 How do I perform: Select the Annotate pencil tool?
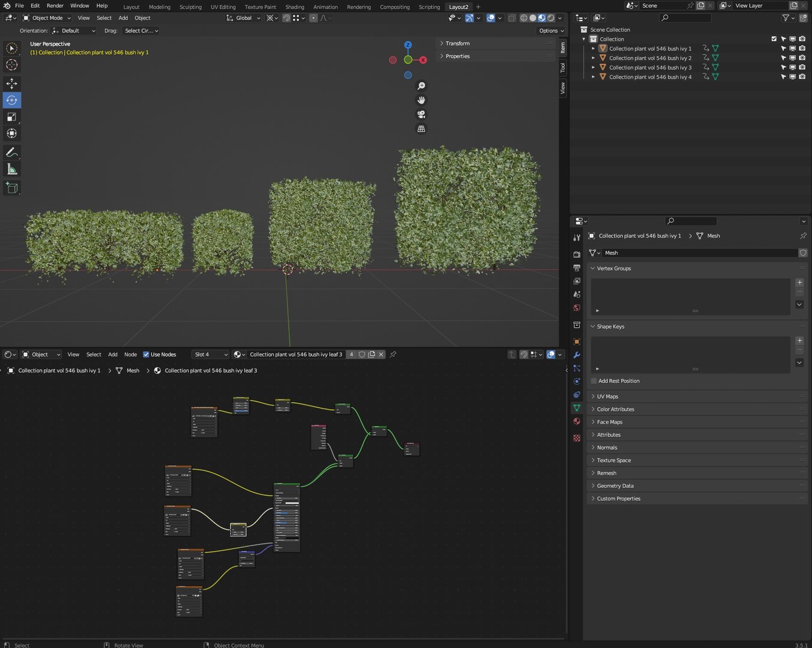click(11, 152)
